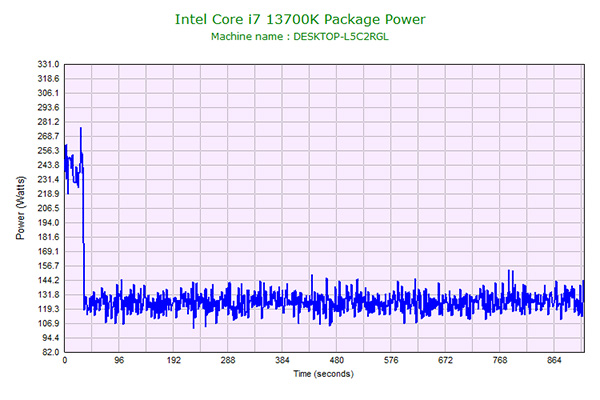Click the 156.7 y-axis value
Viewport: 600px width, 400px height.
pos(48,266)
